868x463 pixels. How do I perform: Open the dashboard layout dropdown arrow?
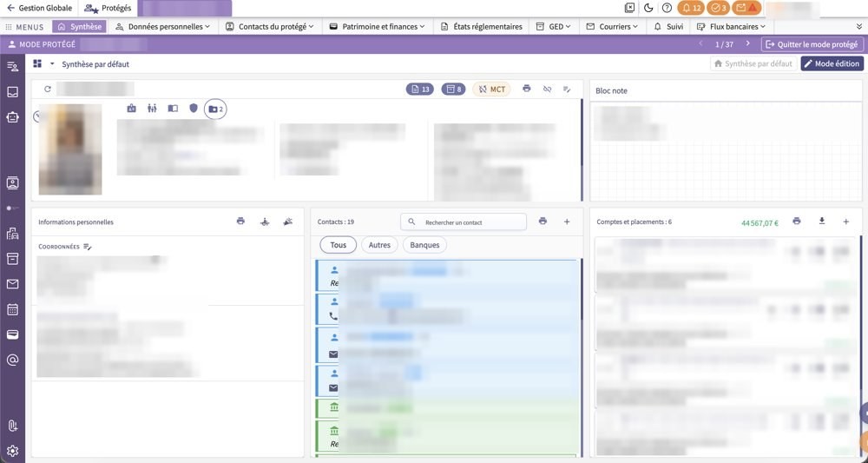[x=52, y=63]
